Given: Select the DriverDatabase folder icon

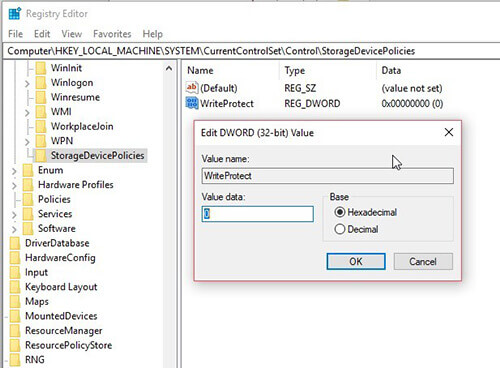Looking at the screenshot, I should [15, 243].
